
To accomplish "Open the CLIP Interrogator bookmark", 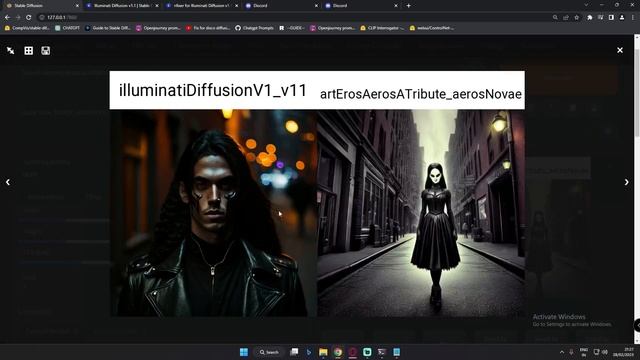I will tap(382, 28).
